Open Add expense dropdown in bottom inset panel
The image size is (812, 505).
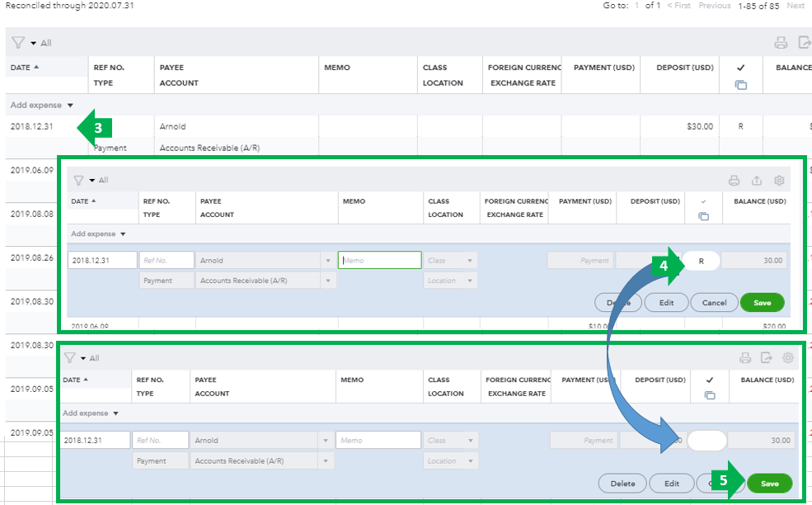pyautogui.click(x=115, y=413)
